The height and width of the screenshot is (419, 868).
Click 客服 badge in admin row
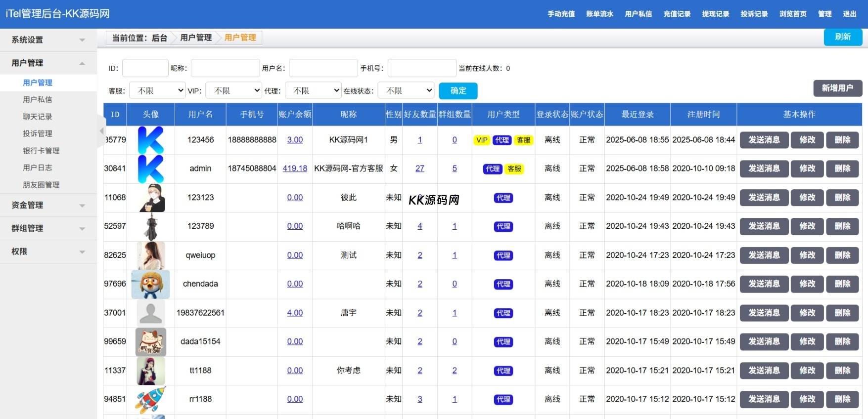tap(514, 169)
